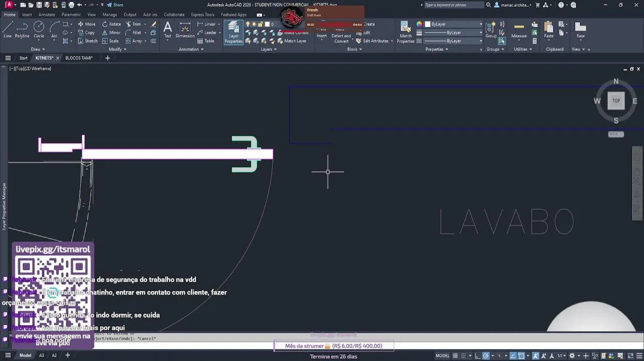Toggle Group Selection on/off button
This screenshot has width=644, height=361.
(502, 41)
